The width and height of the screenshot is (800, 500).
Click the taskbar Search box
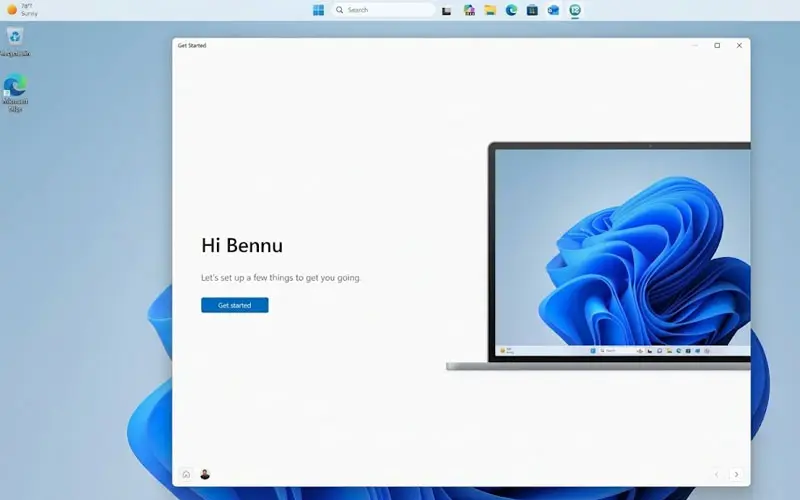pos(383,10)
